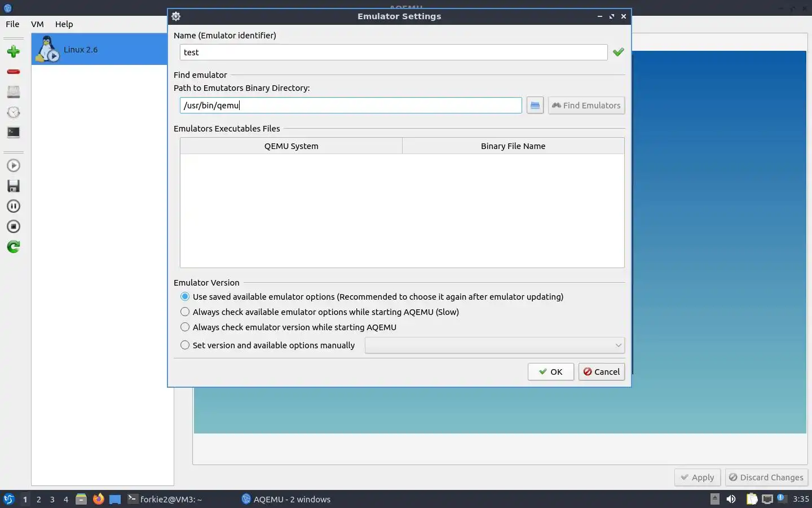
Task: Click the floppy save VM state icon
Action: (14, 186)
